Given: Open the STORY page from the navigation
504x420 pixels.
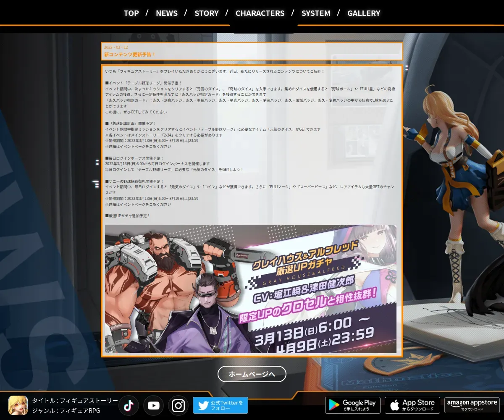Looking at the screenshot, I should (207, 13).
